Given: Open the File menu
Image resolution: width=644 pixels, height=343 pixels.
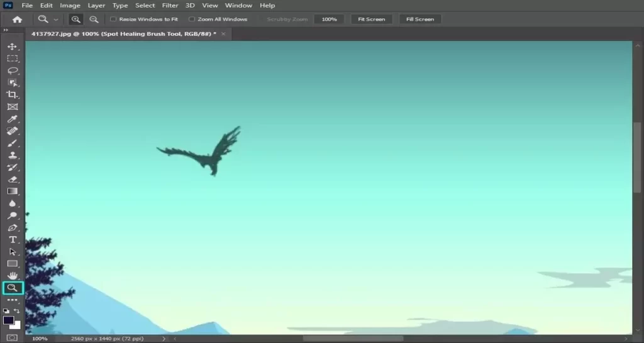Looking at the screenshot, I should pyautogui.click(x=27, y=5).
